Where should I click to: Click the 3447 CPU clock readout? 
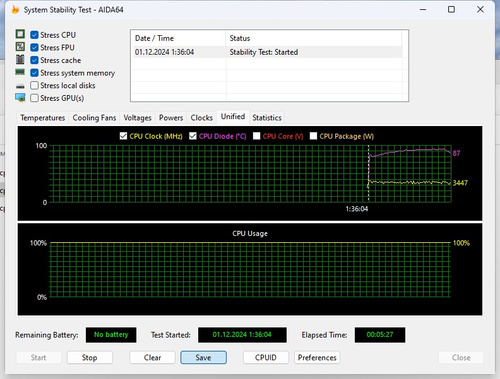tap(460, 183)
